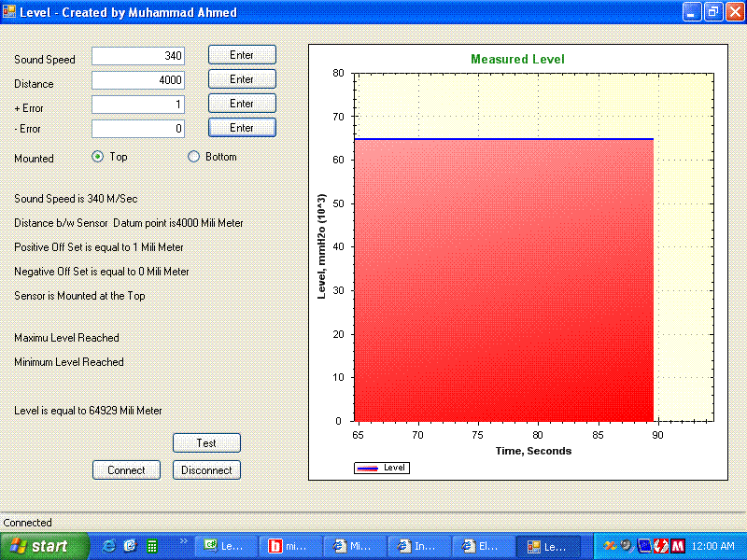Click the 'Level, mmH2o (10^3)' axis label
The image size is (747, 560).
[x=321, y=246]
